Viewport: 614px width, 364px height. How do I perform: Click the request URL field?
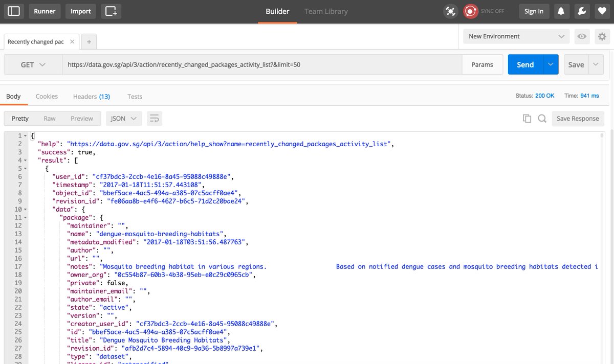click(262, 64)
